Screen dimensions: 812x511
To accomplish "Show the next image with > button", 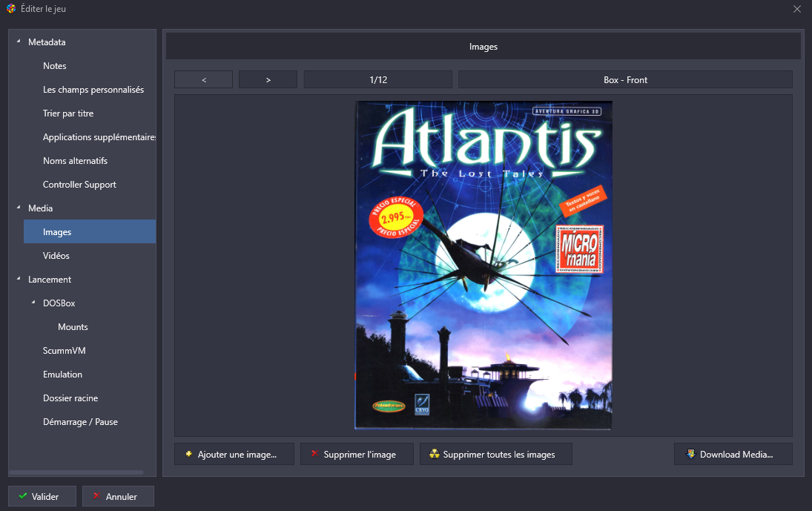I will 268,80.
